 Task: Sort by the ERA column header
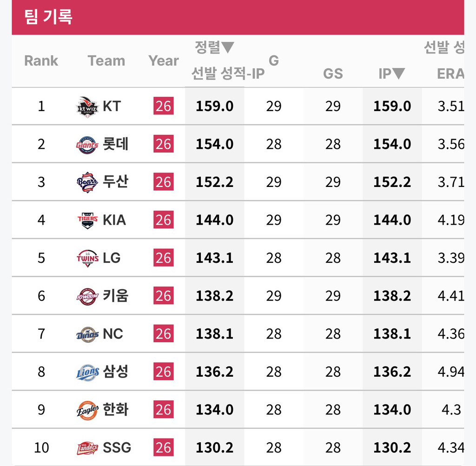(450, 73)
